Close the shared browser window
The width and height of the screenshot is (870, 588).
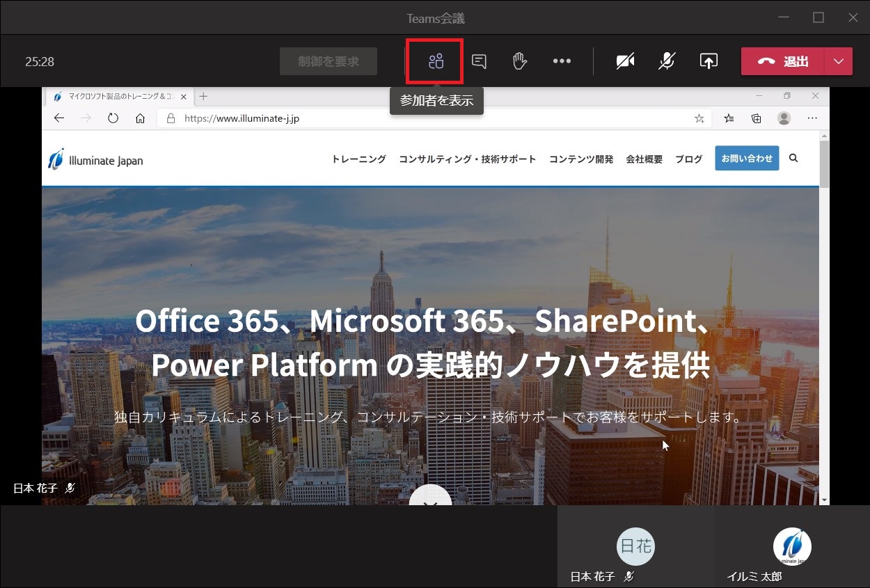click(815, 96)
